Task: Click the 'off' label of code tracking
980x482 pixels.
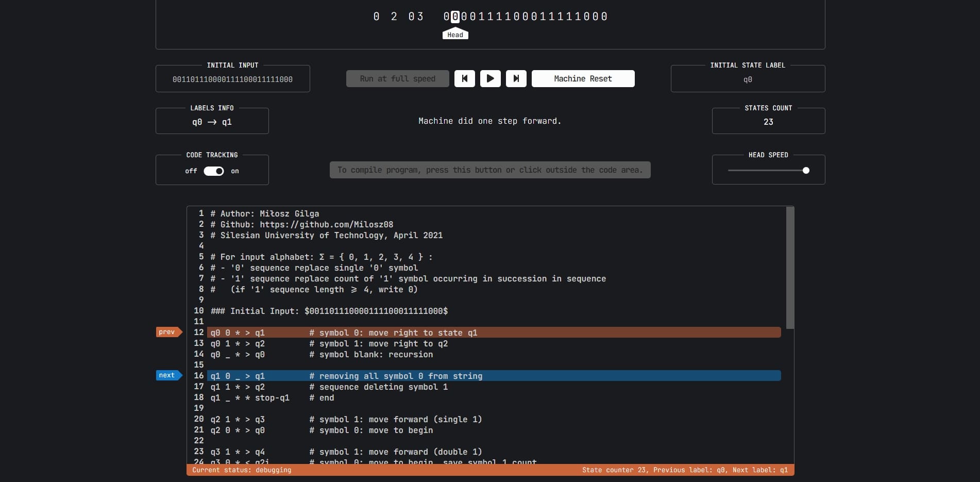Action: 191,171
